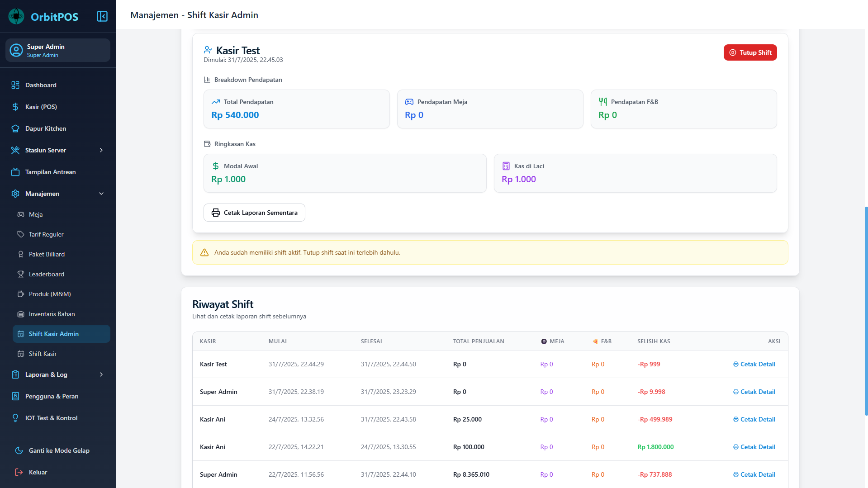868x488 pixels.
Task: Open the Shift Kasir menu entry
Action: pos(42,354)
